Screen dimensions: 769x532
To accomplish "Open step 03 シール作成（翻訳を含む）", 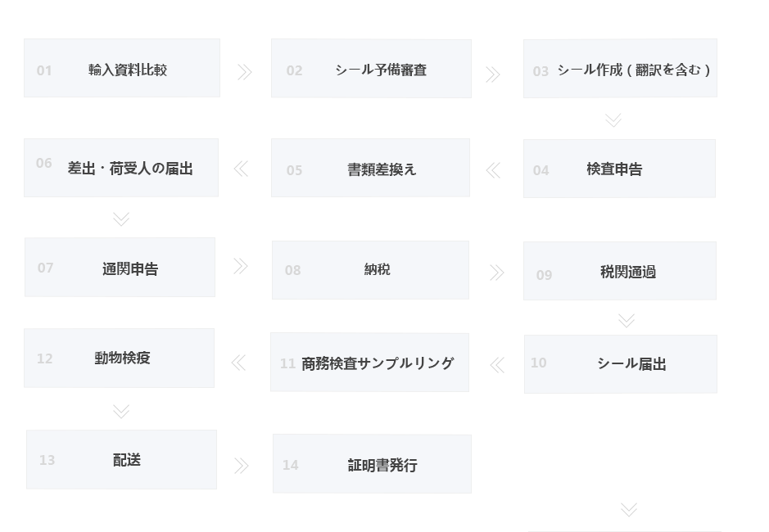I will pyautogui.click(x=620, y=69).
